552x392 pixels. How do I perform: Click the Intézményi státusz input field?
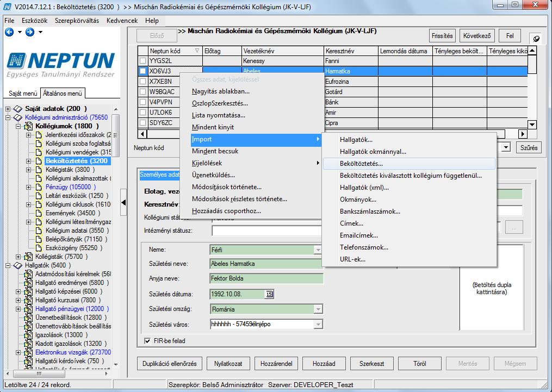(x=267, y=231)
